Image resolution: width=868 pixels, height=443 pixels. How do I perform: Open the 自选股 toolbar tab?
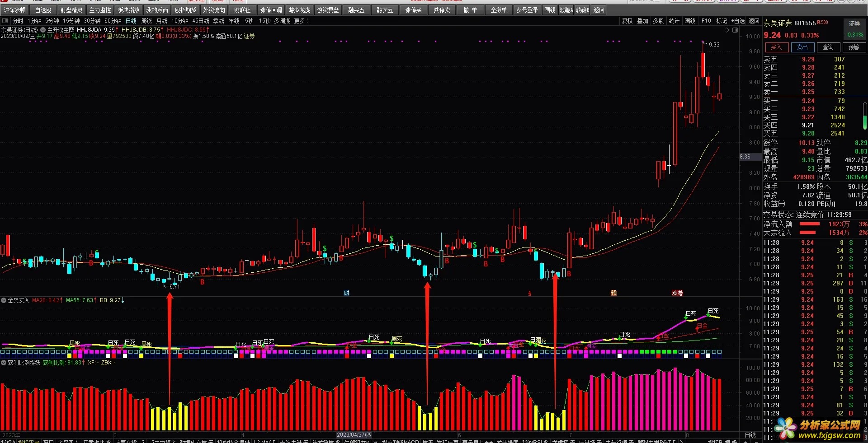[x=43, y=10]
